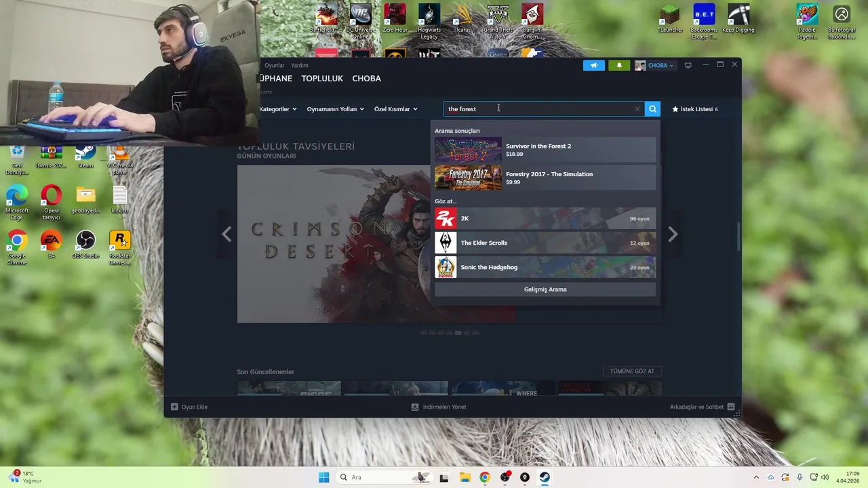This screenshot has width=868, height=488.
Task: Open the Oyunlar menu
Action: point(275,65)
